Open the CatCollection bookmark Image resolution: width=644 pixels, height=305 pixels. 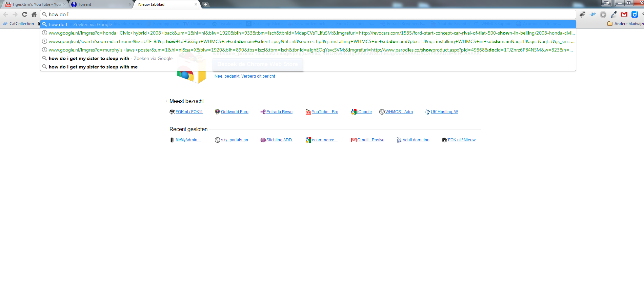(21, 24)
